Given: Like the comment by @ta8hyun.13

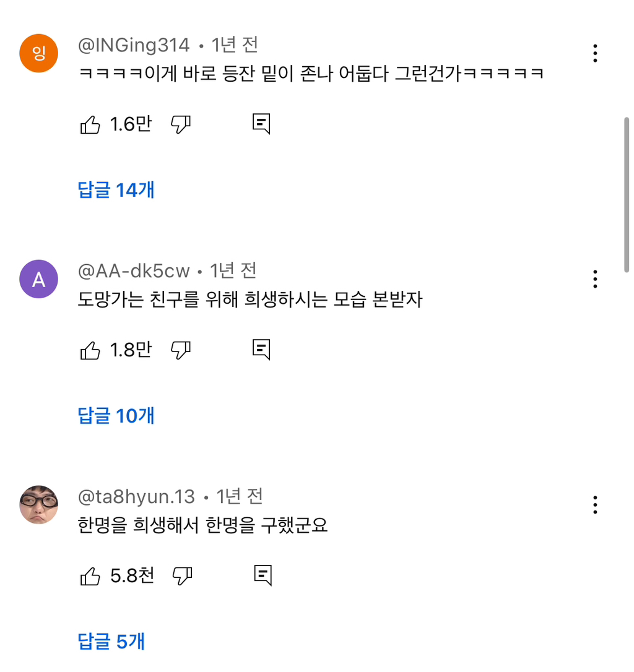Looking at the screenshot, I should point(90,577).
